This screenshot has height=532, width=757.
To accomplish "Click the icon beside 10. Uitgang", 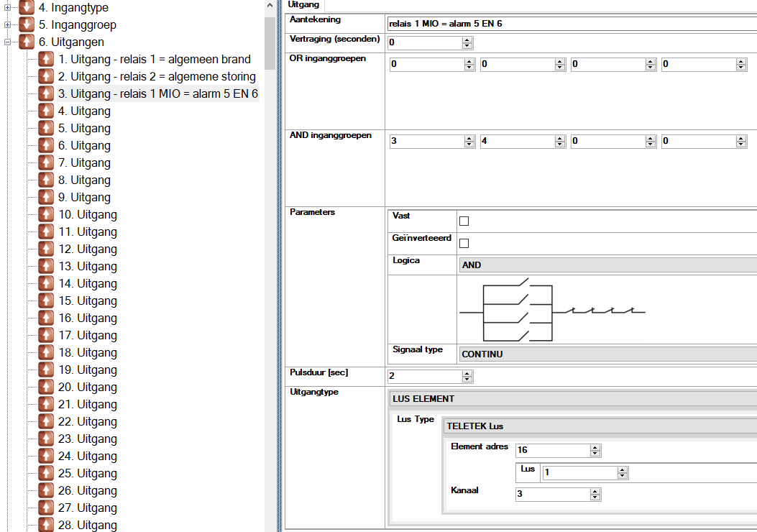I will (x=46, y=214).
